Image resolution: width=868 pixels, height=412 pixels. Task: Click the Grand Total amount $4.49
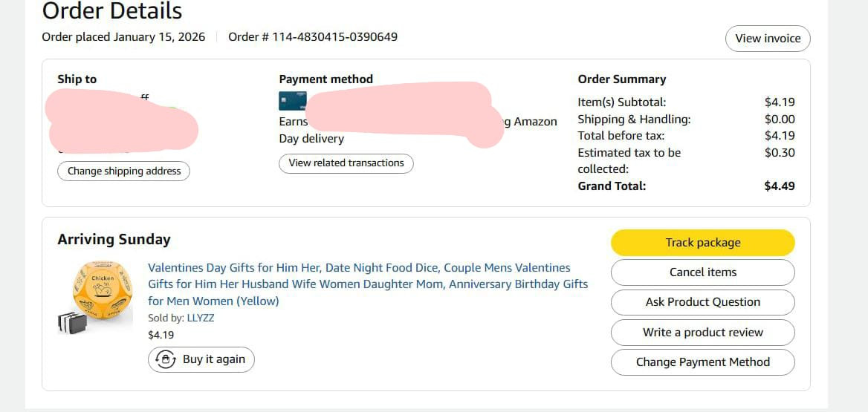(x=779, y=186)
